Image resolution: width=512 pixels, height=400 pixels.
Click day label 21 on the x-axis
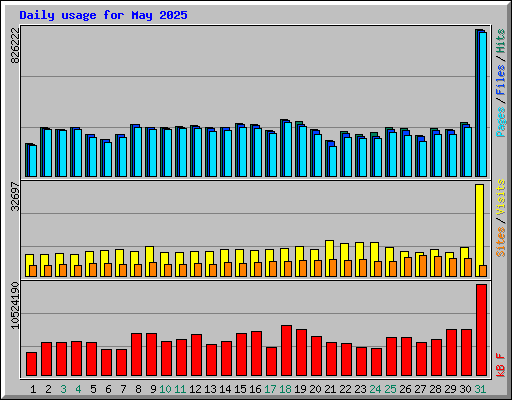(330, 389)
